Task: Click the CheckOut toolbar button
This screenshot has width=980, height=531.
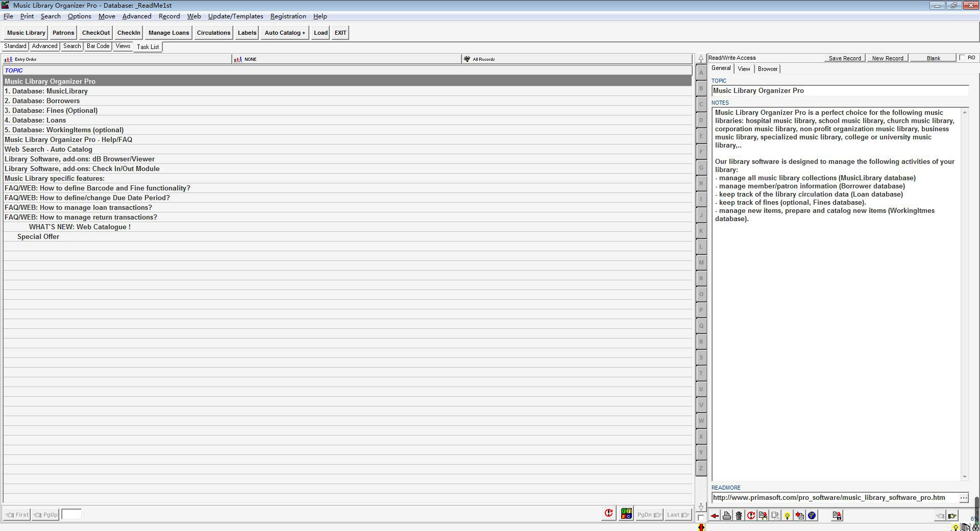Action: pyautogui.click(x=96, y=33)
